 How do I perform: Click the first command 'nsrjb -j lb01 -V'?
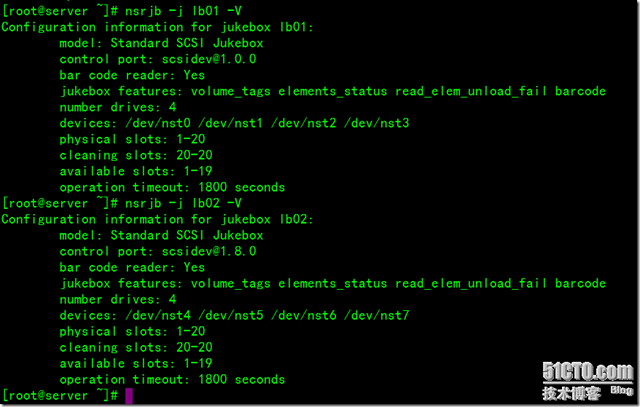point(183,11)
